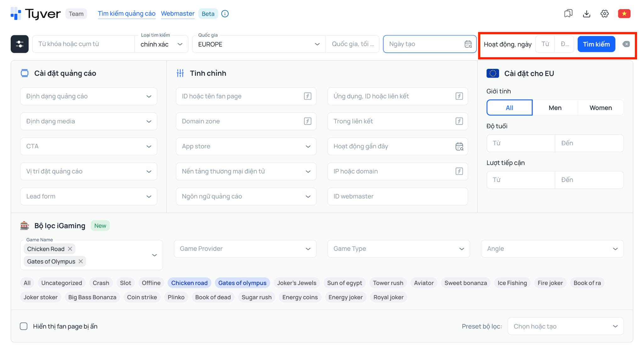
Task: Click the info icon beside Beta
Action: point(225,14)
